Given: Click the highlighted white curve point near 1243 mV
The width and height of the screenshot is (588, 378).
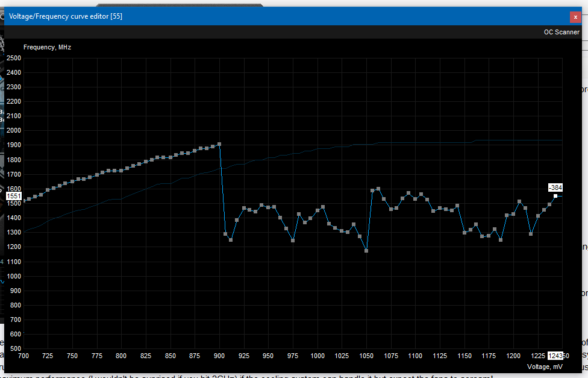Looking at the screenshot, I should (555, 196).
